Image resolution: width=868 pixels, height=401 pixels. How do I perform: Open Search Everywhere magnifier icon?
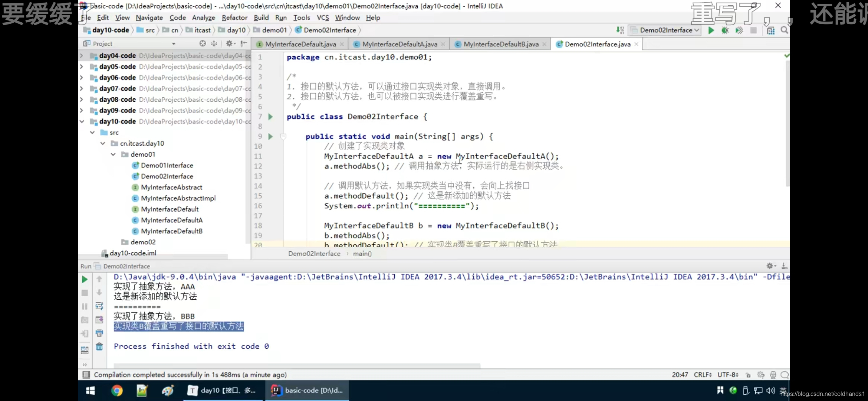784,30
